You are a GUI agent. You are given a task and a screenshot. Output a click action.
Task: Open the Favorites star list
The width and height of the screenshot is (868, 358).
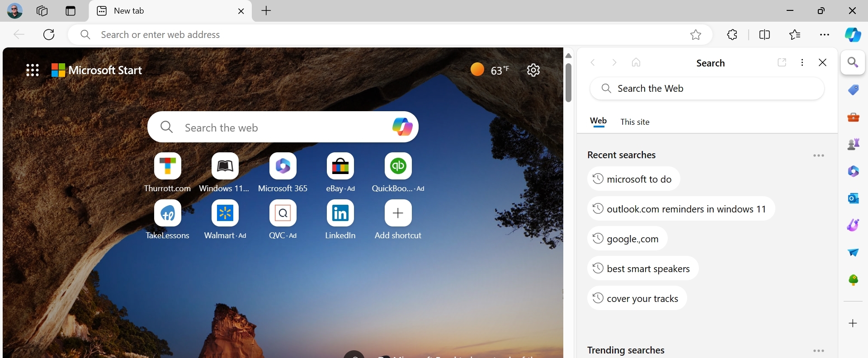(x=794, y=35)
